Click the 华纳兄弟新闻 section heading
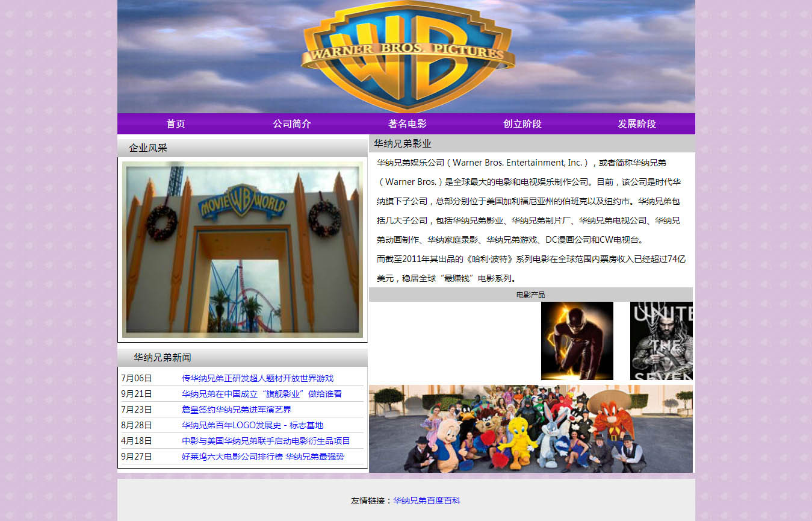 163,358
